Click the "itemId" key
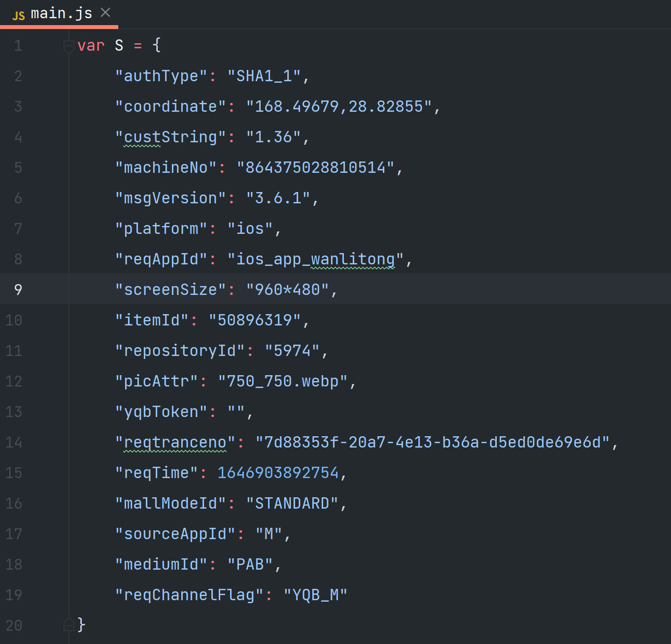 click(x=152, y=321)
